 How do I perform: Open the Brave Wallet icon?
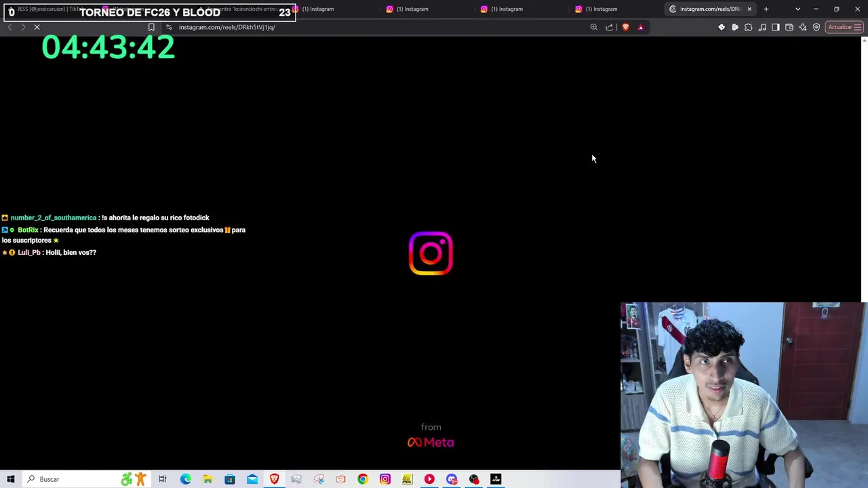point(789,27)
